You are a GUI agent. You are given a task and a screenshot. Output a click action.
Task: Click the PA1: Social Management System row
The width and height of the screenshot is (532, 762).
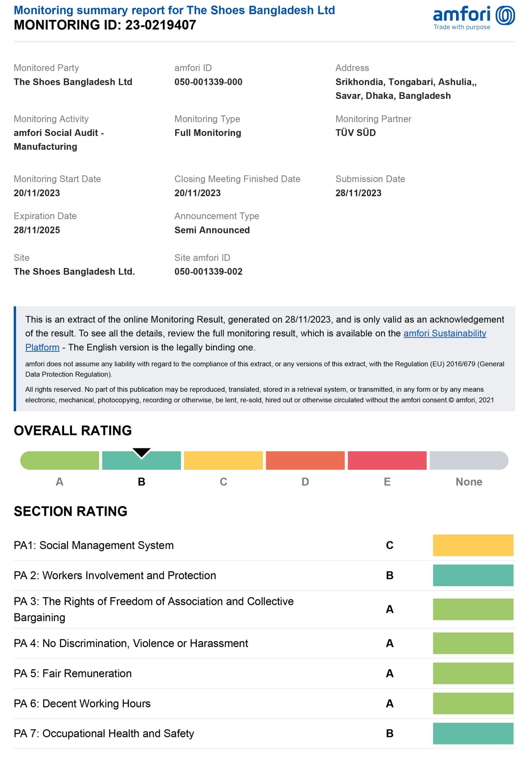point(264,545)
